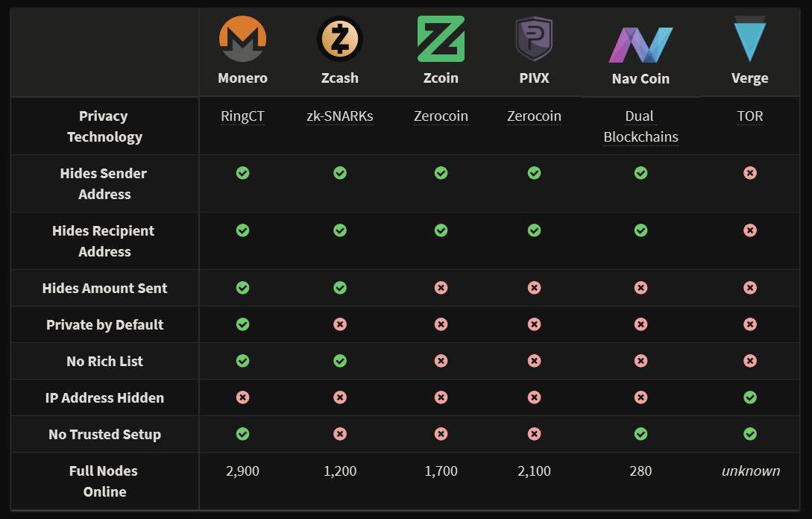Image resolution: width=812 pixels, height=519 pixels.
Task: Click Verge's Hides Sender Address cross icon
Action: (x=750, y=173)
